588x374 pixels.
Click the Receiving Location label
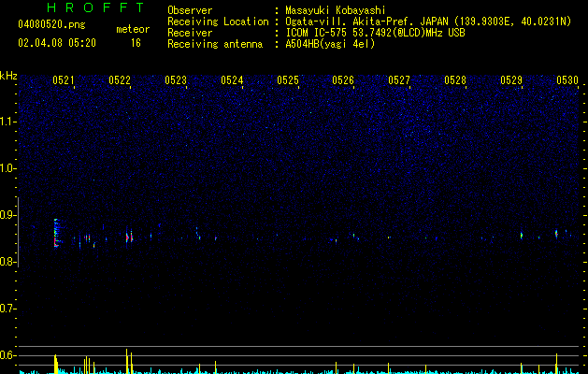tap(218, 22)
